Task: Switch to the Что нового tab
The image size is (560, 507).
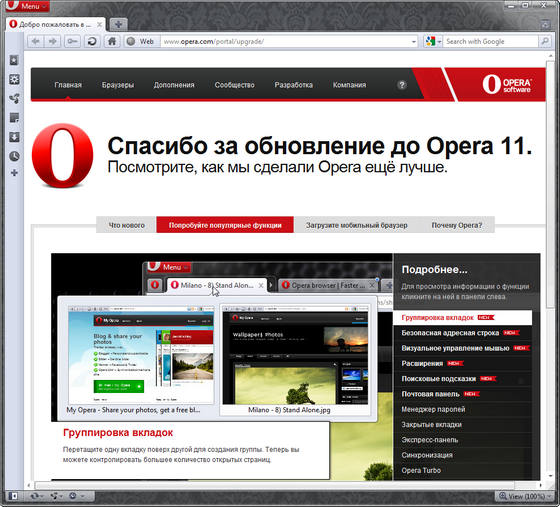Action: click(126, 225)
